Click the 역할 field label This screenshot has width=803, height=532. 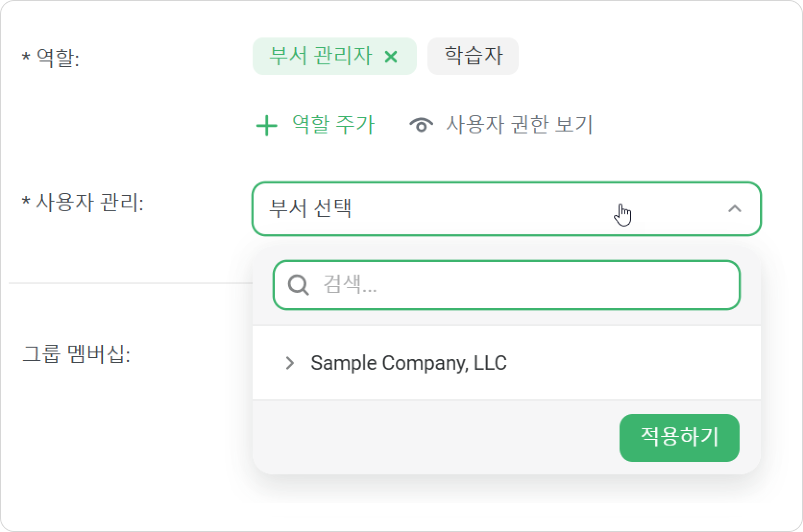pos(58,59)
